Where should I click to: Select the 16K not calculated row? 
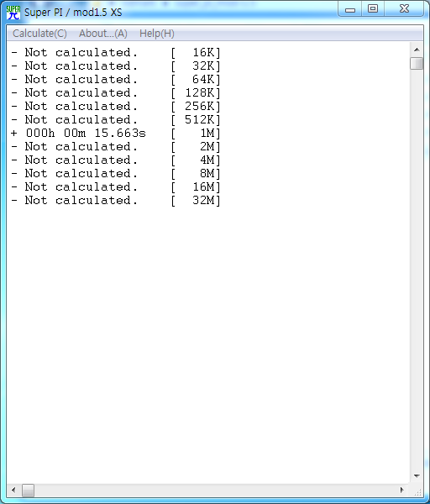click(116, 52)
